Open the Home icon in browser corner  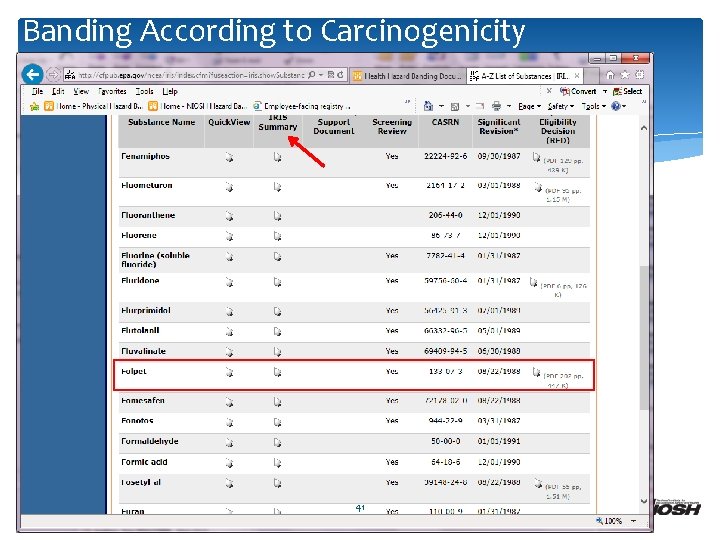pyautogui.click(x=610, y=75)
